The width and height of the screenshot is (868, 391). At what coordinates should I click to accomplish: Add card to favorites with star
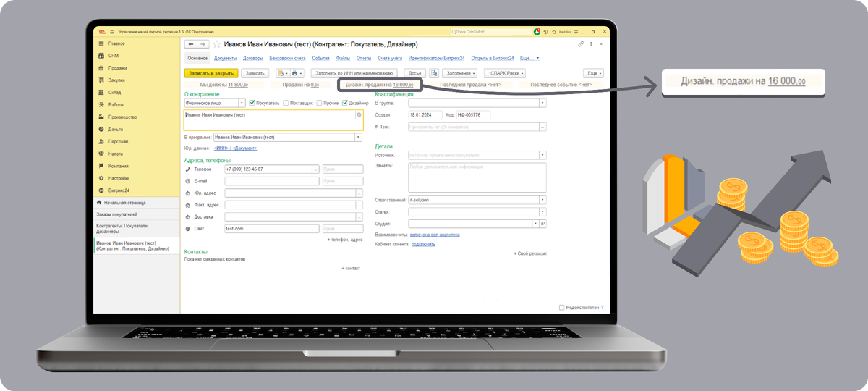click(217, 44)
